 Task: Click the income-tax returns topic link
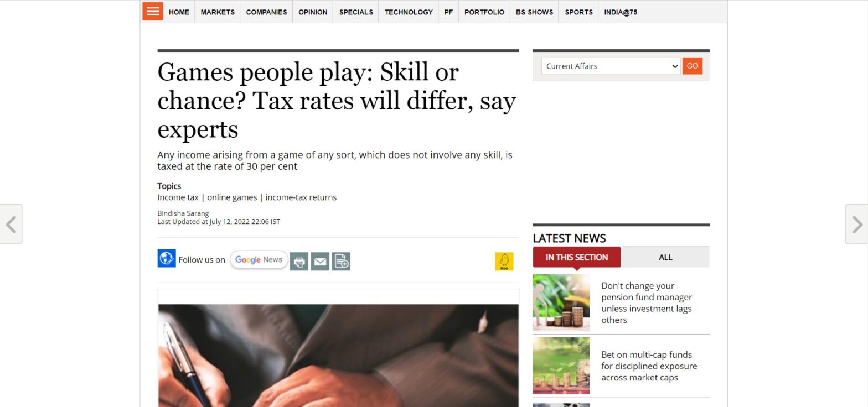pos(301,197)
